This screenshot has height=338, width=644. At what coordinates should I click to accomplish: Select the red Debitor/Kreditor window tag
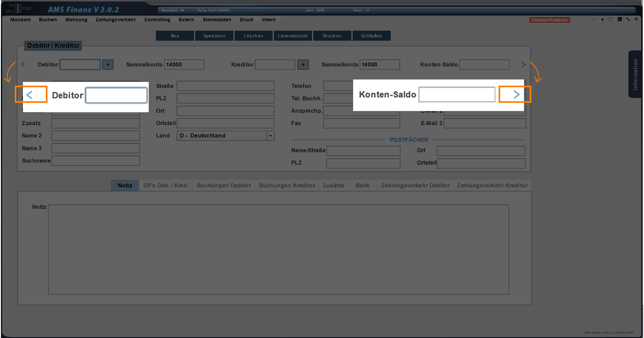[x=549, y=20]
